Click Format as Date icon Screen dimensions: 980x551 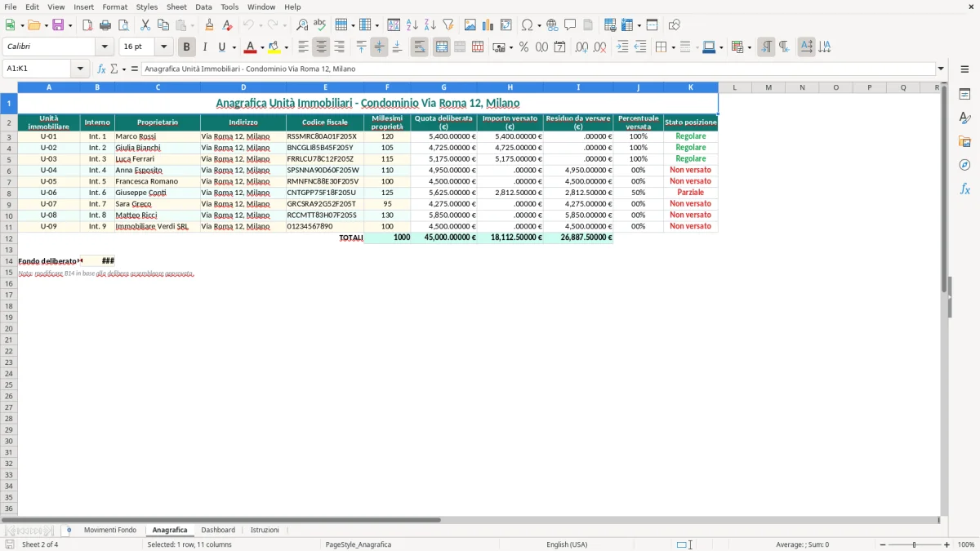[559, 47]
